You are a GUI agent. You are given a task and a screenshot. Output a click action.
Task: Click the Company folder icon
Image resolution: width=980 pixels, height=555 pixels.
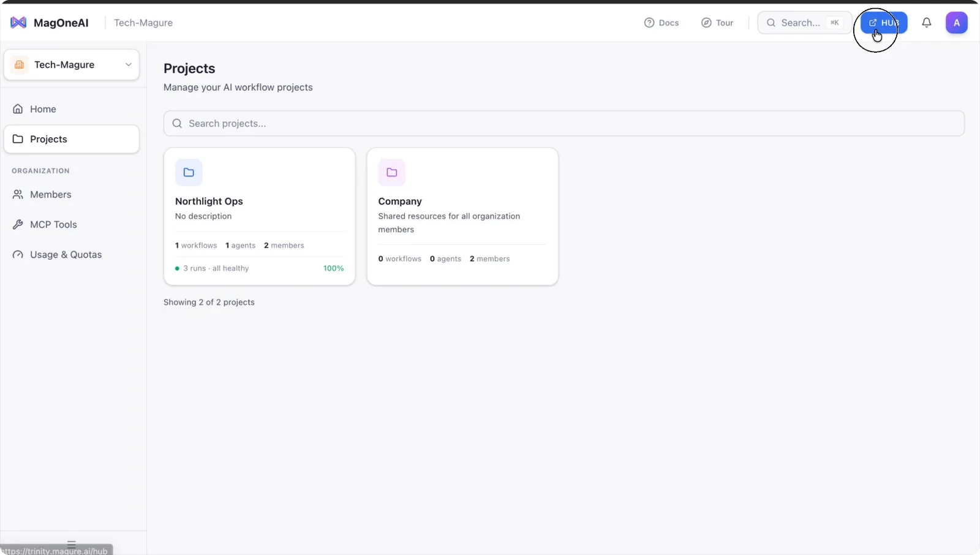point(391,172)
